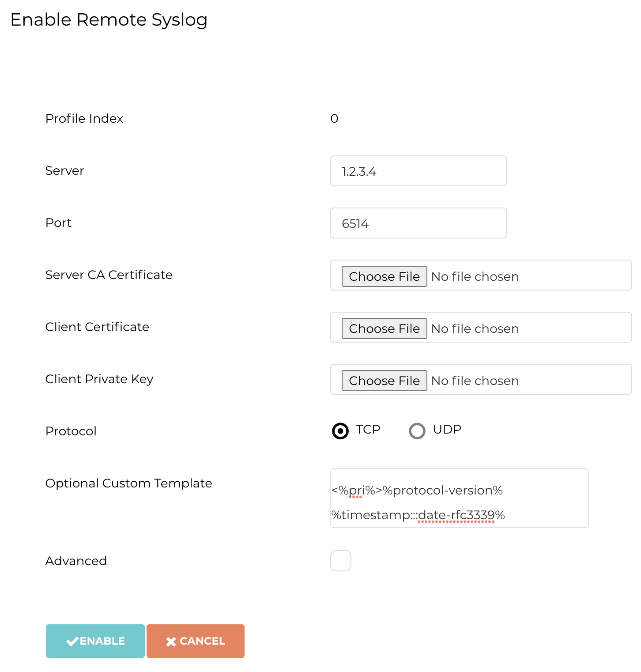This screenshot has width=641, height=672.
Task: Select the TCP protocol radio button
Action: [x=340, y=430]
